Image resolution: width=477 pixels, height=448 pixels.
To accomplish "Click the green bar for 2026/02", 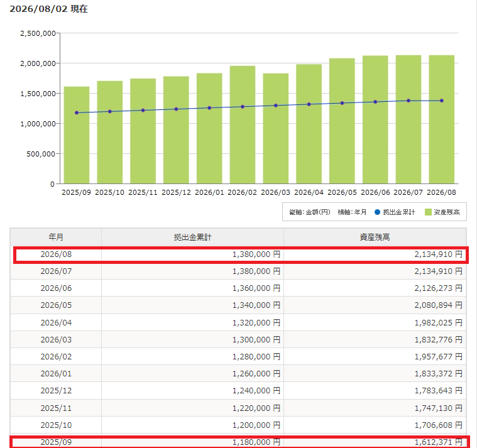I will pos(243,124).
